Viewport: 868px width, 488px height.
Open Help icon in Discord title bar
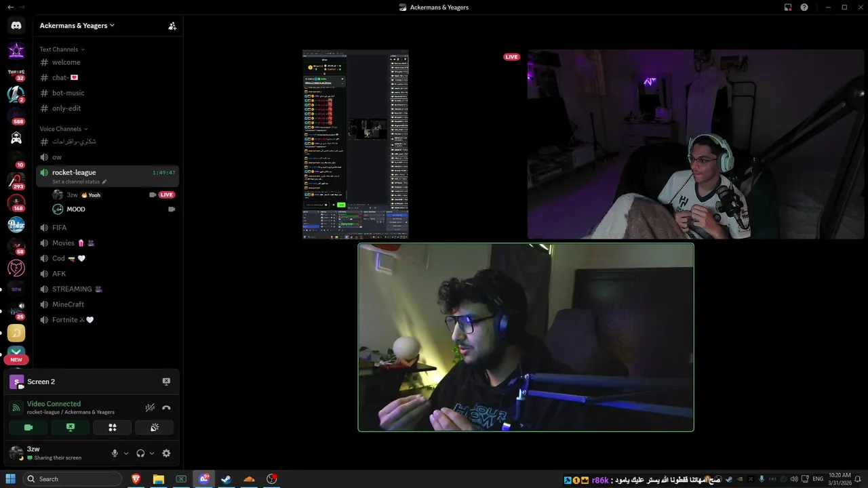[804, 7]
